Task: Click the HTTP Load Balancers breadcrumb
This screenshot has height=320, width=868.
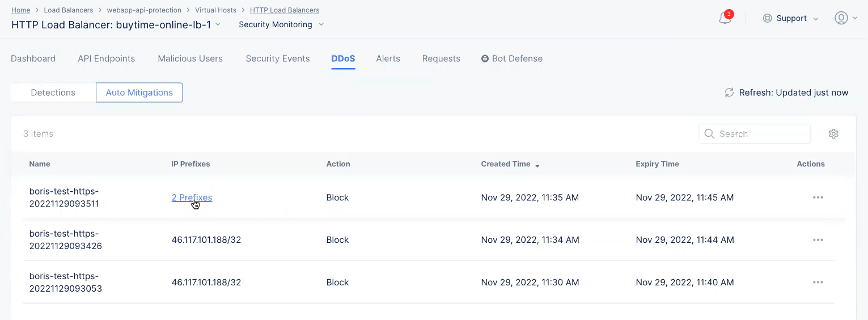Action: 284,10
